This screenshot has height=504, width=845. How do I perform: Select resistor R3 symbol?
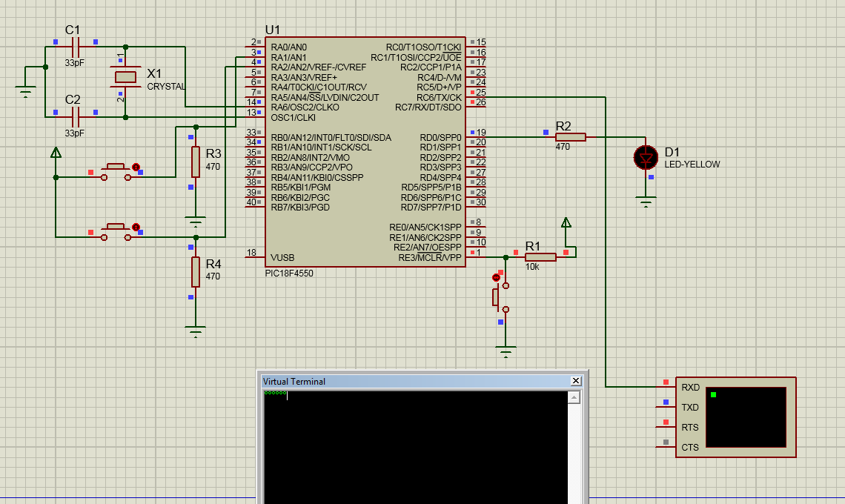[196, 161]
